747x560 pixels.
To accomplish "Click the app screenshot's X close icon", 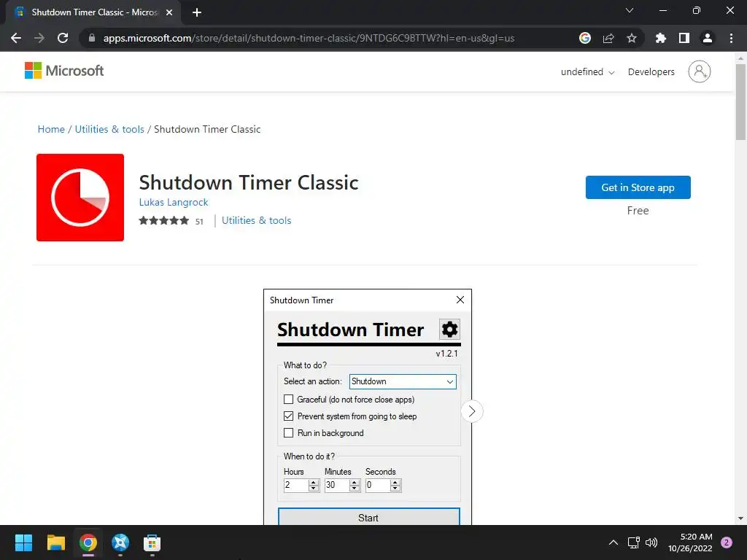I will [460, 300].
